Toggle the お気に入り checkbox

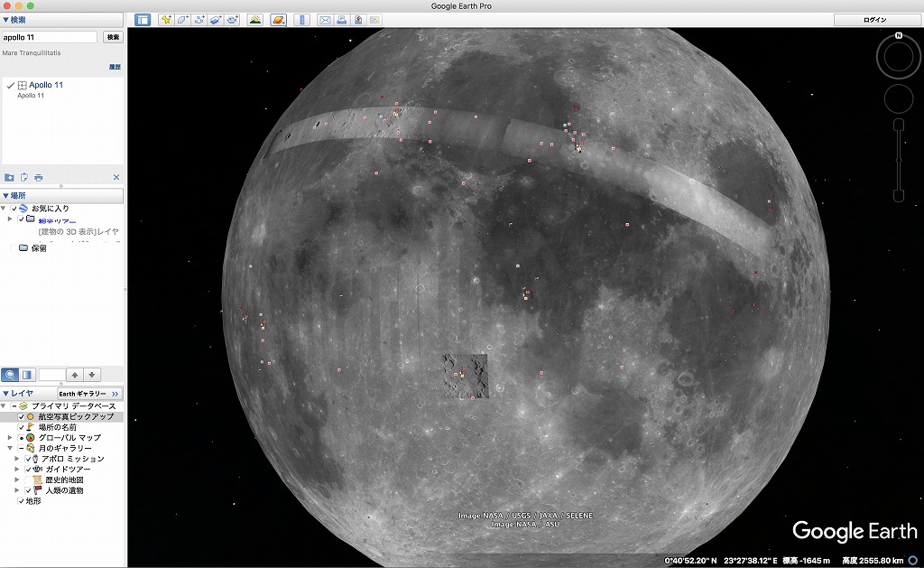pos(14,209)
